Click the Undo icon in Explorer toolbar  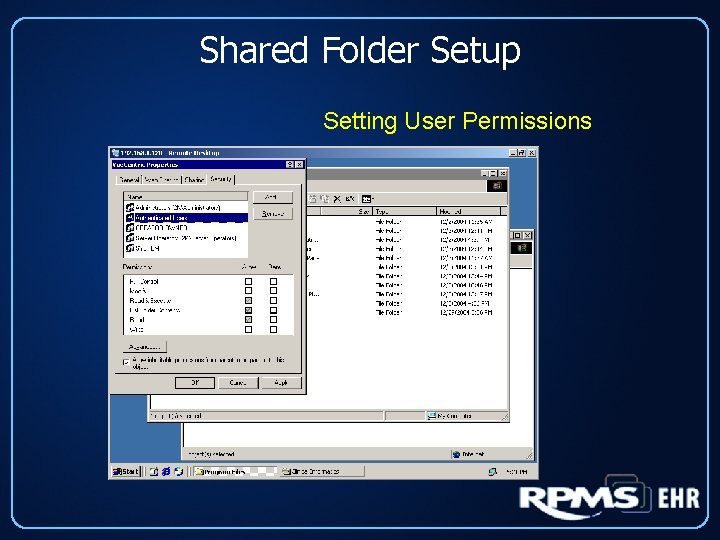tap(349, 199)
